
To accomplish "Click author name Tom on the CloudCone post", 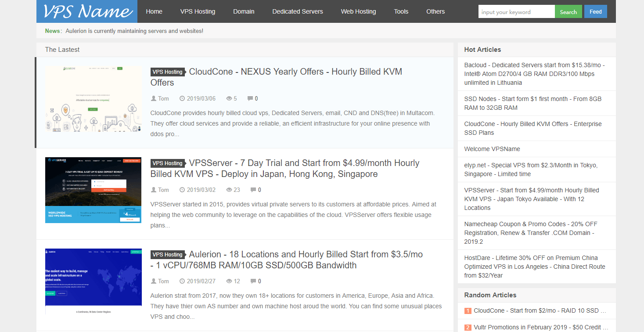I will pos(163,98).
